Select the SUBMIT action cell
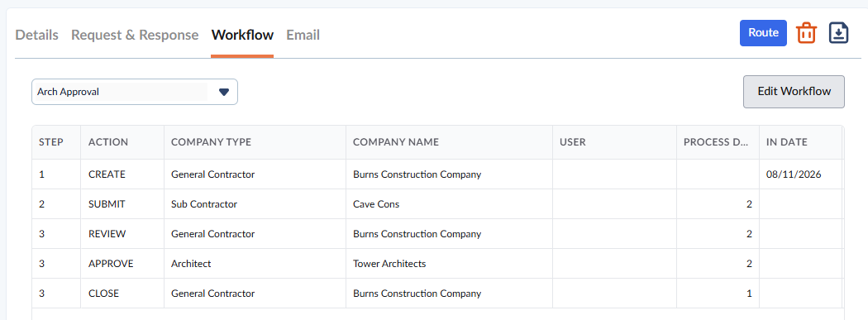The width and height of the screenshot is (868, 320). click(x=122, y=204)
